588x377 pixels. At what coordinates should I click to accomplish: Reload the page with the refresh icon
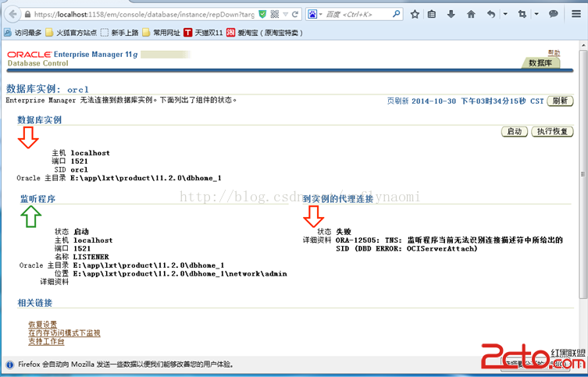click(x=295, y=14)
